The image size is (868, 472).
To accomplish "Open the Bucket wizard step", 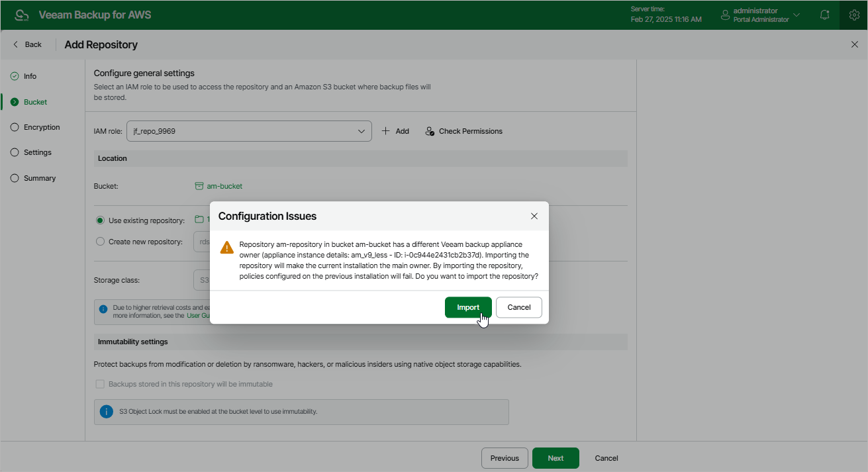I will click(35, 102).
